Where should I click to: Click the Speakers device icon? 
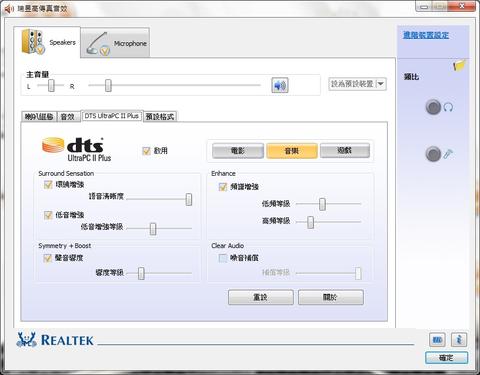coord(33,42)
